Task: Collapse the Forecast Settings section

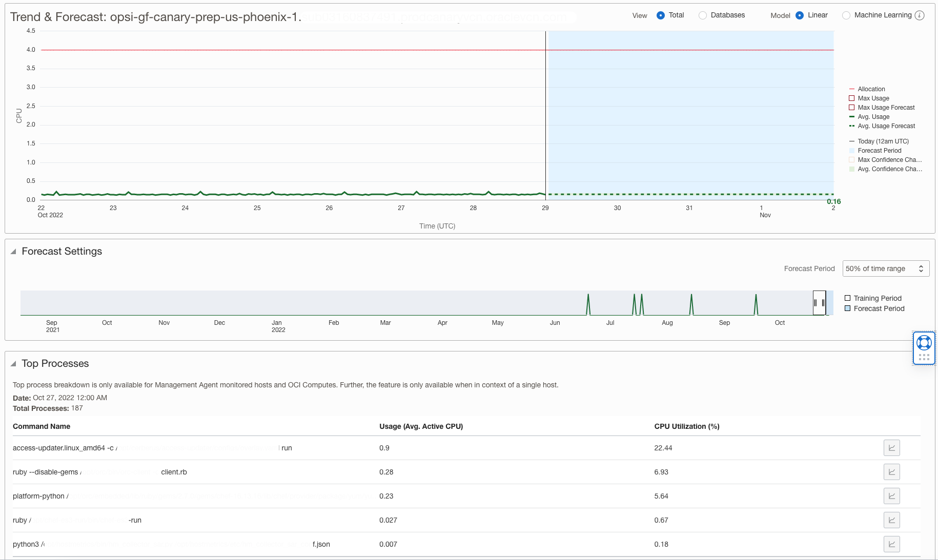Action: tap(14, 251)
